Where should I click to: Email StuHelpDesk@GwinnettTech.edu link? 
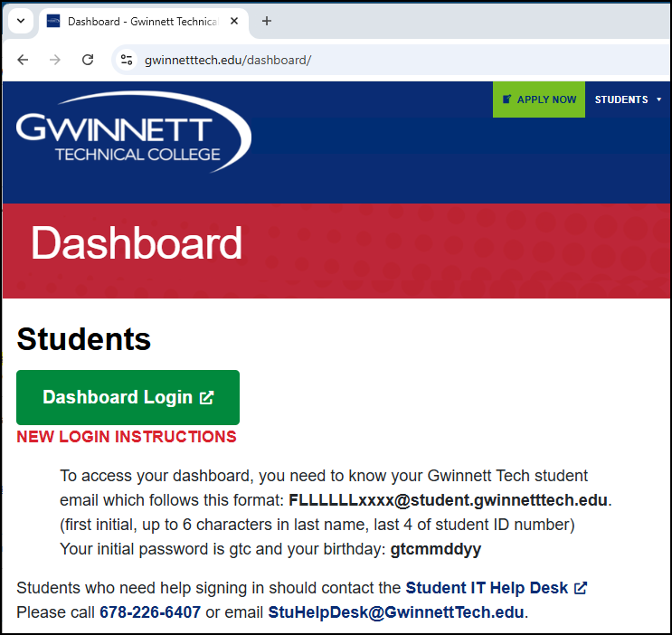pyautogui.click(x=396, y=612)
